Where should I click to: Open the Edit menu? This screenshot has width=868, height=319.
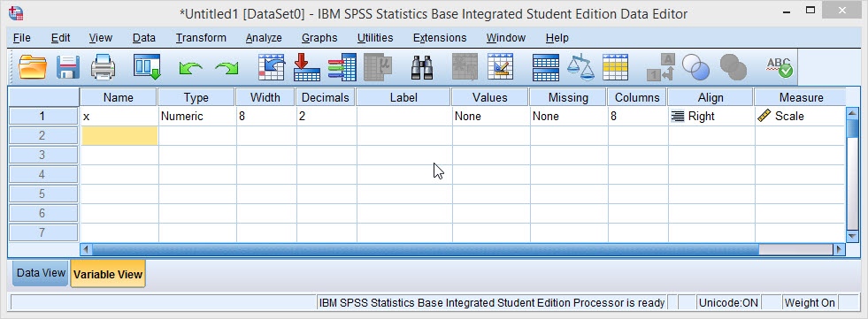[60, 38]
